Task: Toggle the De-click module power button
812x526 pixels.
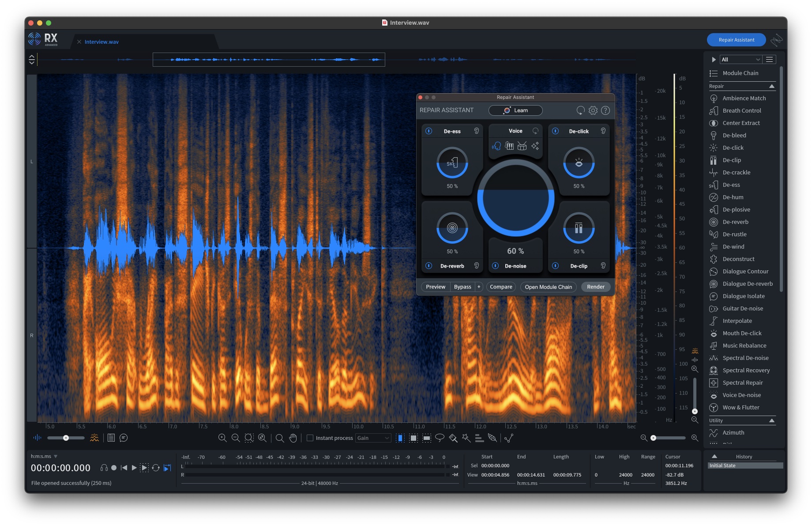Action: point(555,131)
